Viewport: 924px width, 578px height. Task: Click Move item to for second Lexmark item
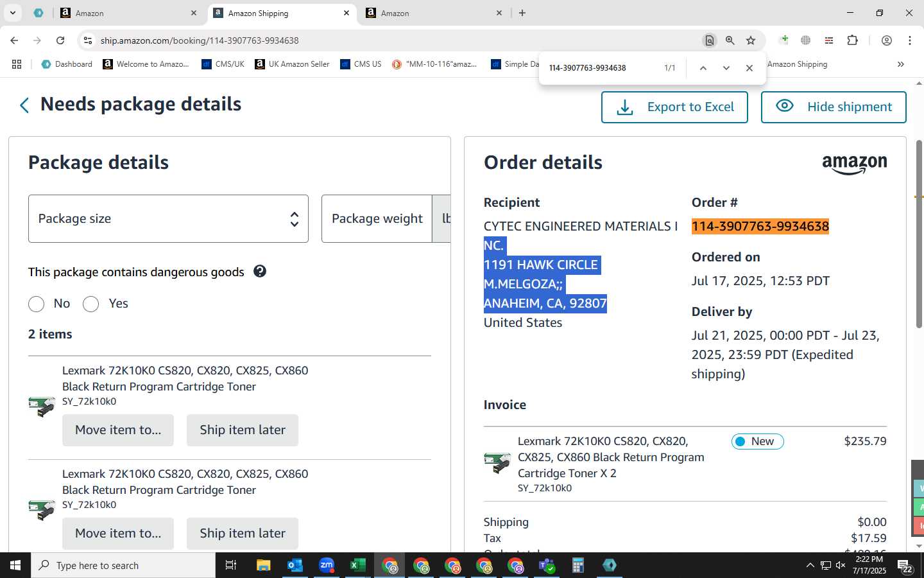[x=118, y=534]
